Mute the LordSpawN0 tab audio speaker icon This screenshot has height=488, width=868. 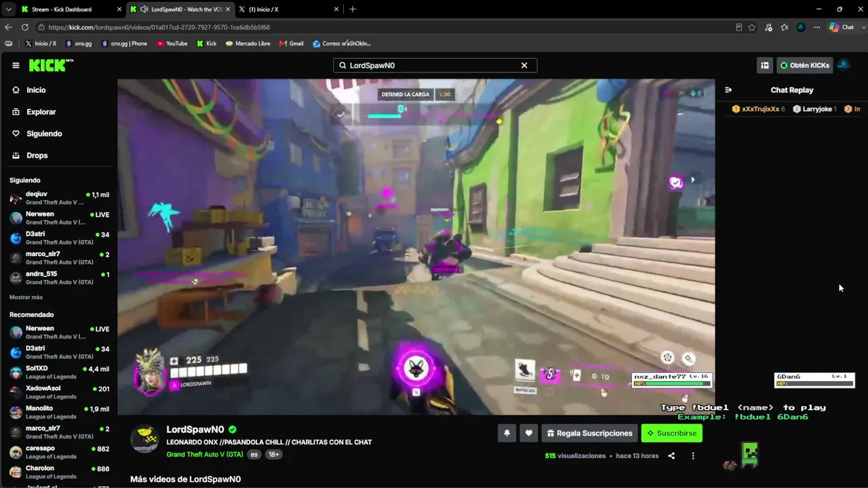pyautogui.click(x=144, y=9)
